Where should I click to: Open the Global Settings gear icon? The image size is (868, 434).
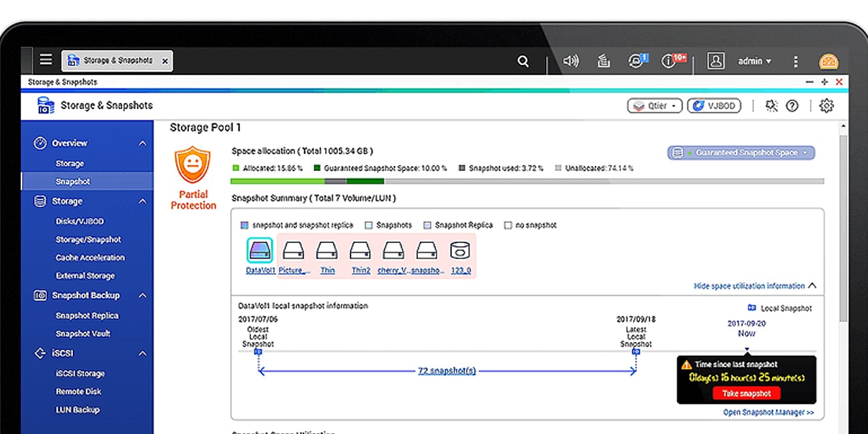(827, 105)
